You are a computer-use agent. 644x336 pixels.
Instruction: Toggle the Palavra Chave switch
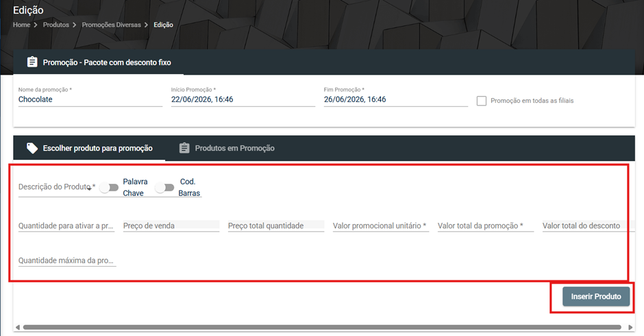point(109,187)
